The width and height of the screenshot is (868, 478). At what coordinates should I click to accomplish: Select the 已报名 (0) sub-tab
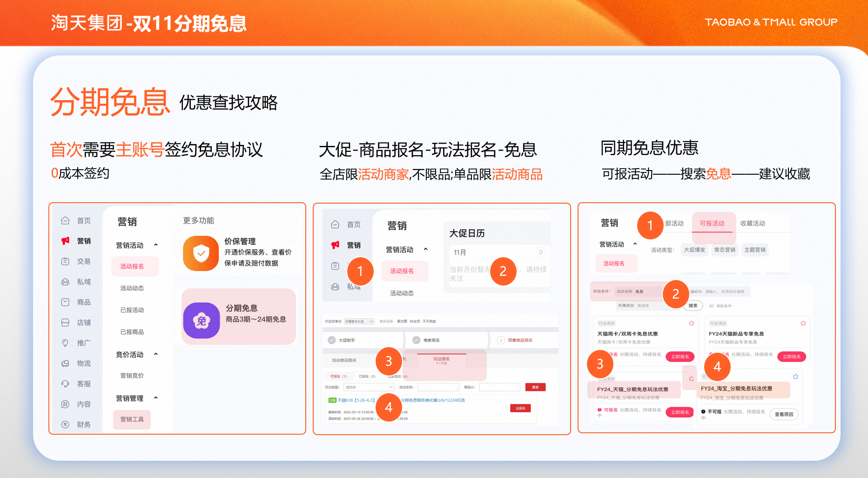tap(367, 376)
